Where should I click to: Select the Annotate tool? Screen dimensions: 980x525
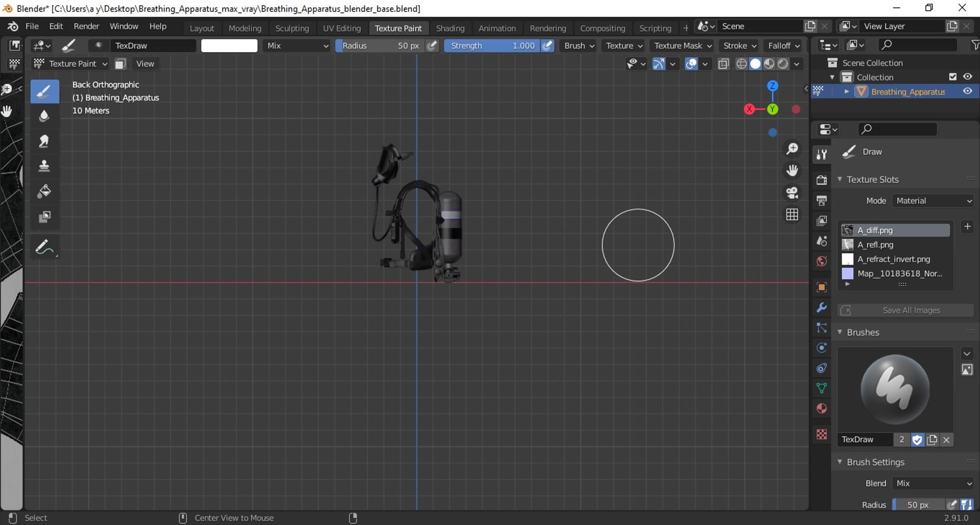(44, 248)
